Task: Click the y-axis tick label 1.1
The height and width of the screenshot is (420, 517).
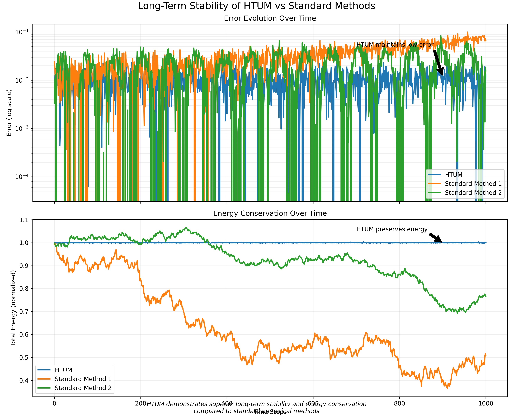Action: pyautogui.click(x=24, y=220)
